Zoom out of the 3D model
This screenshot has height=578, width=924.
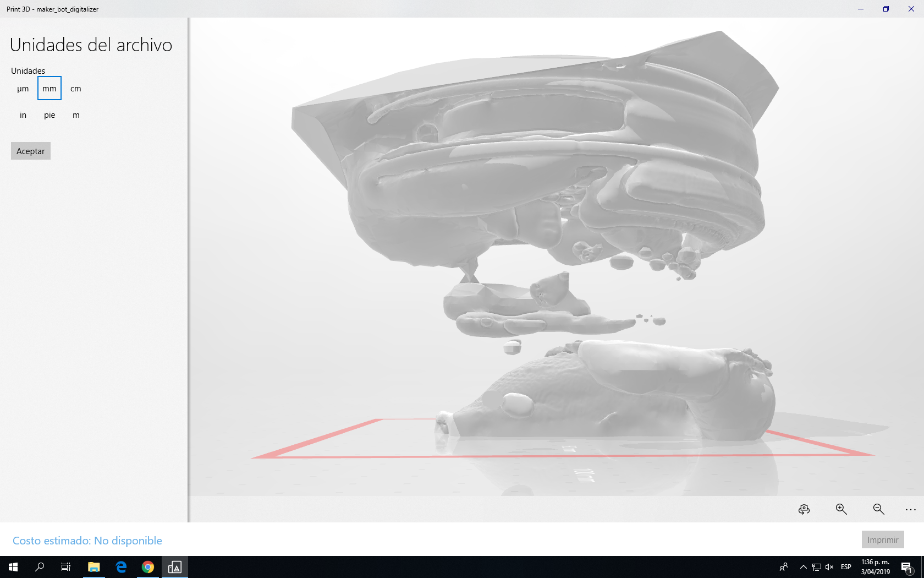coord(878,509)
